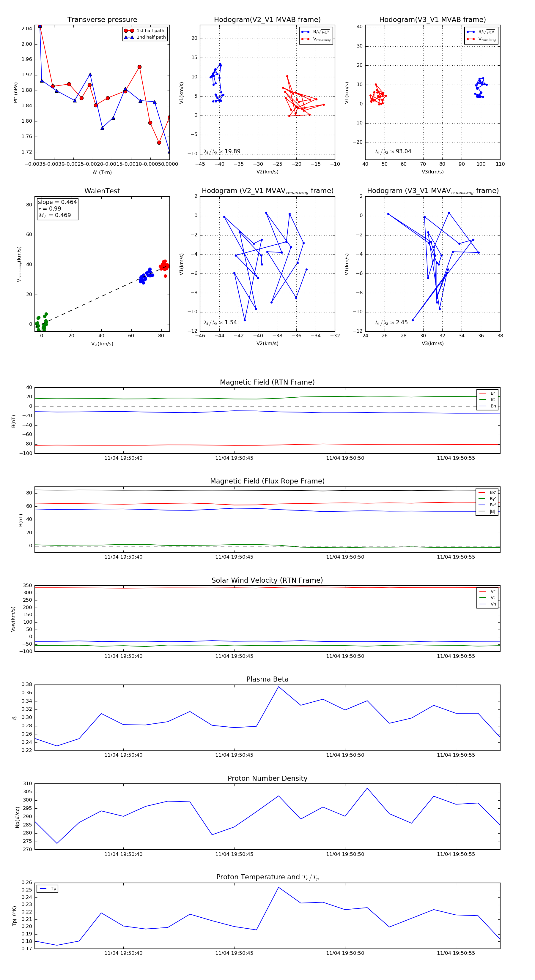Click the 'Vsw(km/s)' axis label

(13, 619)
